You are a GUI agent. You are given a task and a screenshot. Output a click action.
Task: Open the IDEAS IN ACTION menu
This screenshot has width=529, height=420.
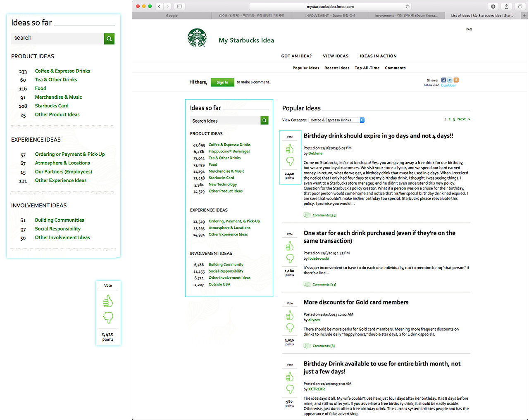click(378, 56)
